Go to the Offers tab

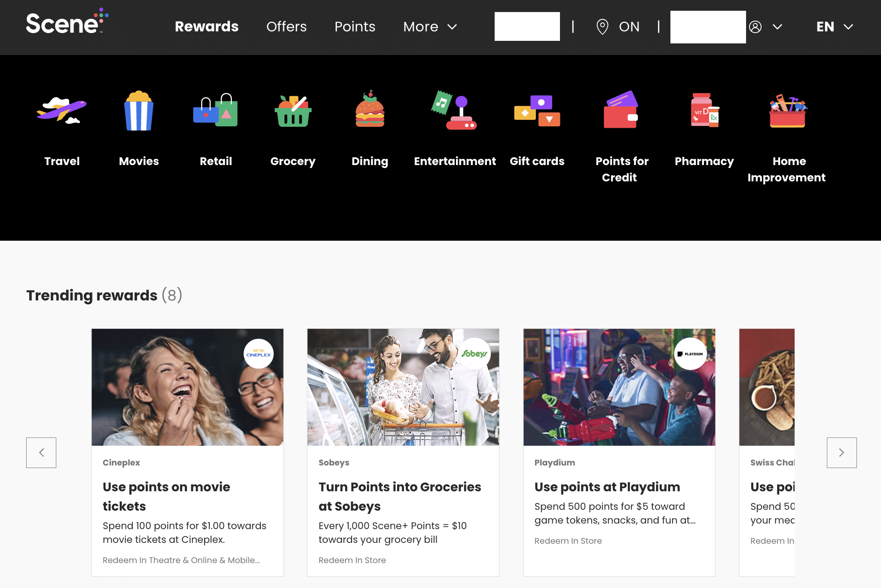286,27
